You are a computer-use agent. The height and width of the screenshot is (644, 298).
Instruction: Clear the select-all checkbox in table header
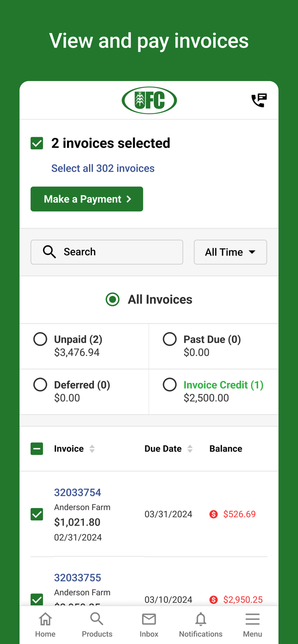coord(37,448)
